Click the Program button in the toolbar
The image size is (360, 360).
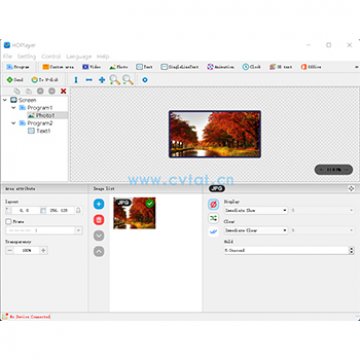click(18, 67)
